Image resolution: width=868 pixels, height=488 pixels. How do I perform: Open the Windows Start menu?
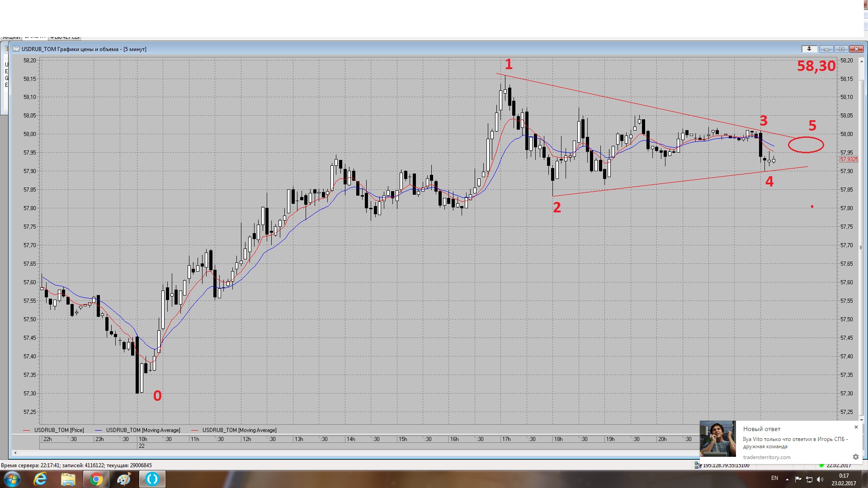(x=12, y=479)
